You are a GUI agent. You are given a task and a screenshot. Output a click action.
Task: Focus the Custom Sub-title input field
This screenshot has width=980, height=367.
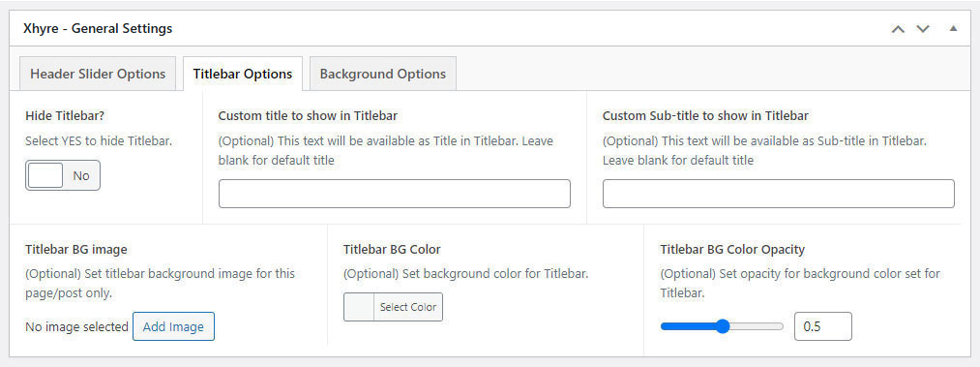pos(778,194)
